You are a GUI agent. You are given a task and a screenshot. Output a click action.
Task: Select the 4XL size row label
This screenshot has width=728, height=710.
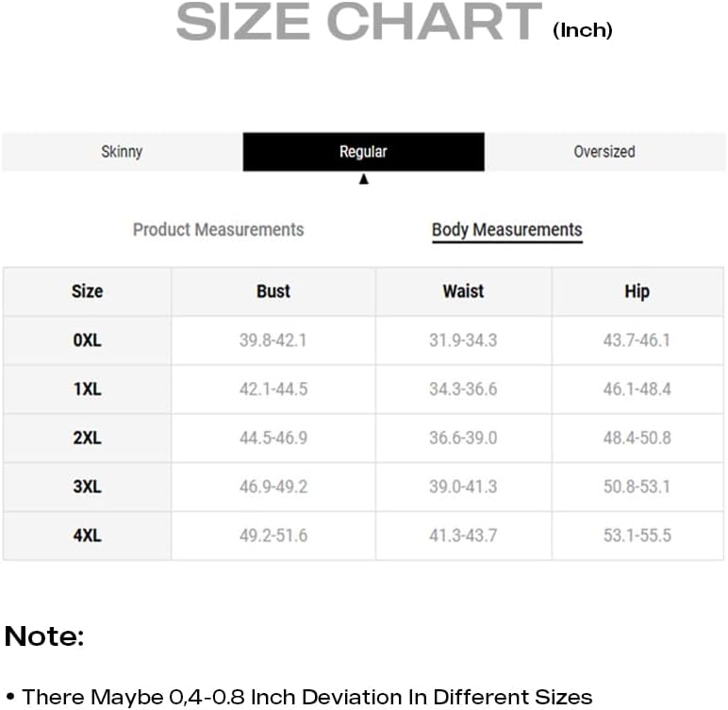pyautogui.click(x=88, y=536)
